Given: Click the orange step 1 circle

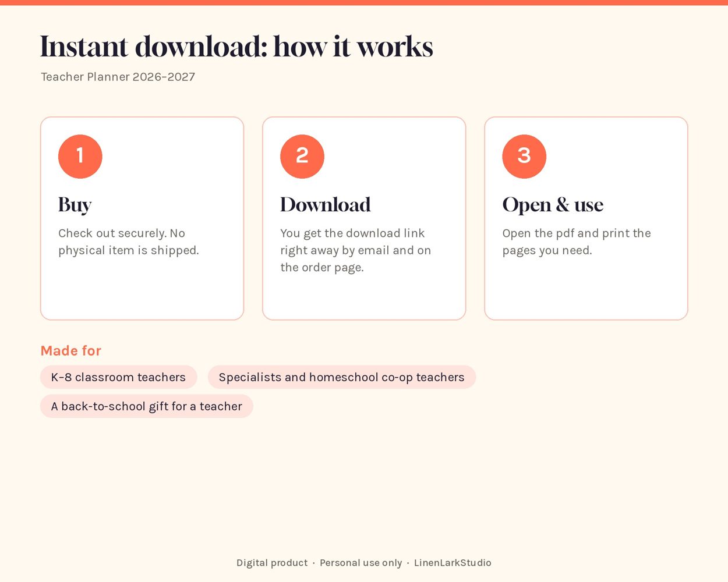Looking at the screenshot, I should click(x=80, y=157).
